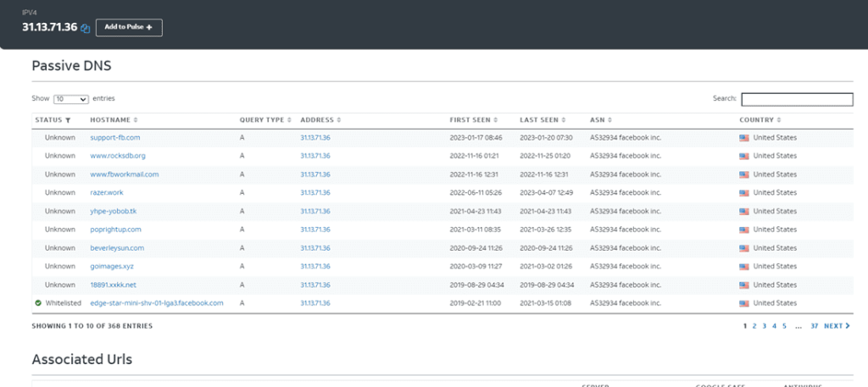Jump to last pagination page 37
This screenshot has width=868, height=387.
815,326
